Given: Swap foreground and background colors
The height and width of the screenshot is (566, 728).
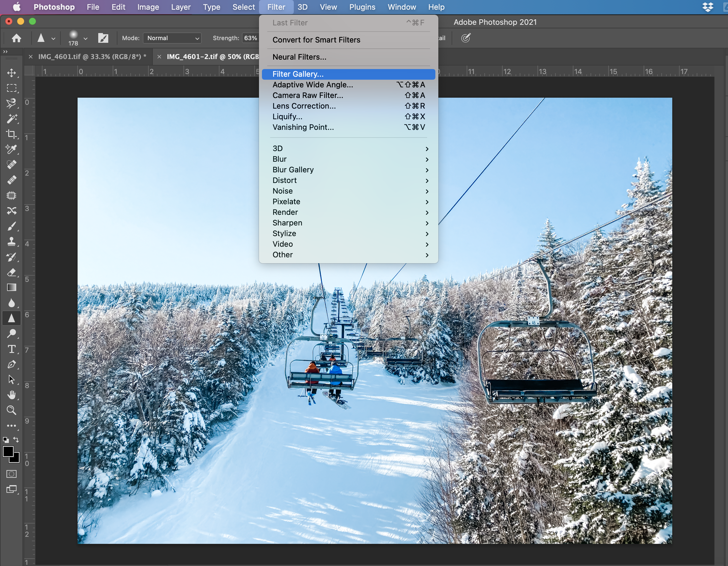Looking at the screenshot, I should [16, 440].
